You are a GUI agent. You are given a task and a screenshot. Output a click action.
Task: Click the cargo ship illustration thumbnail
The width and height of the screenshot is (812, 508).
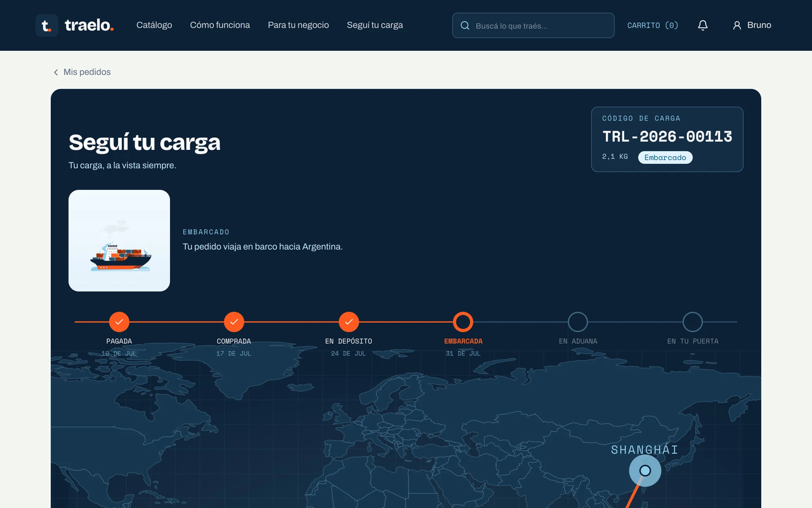(x=119, y=241)
